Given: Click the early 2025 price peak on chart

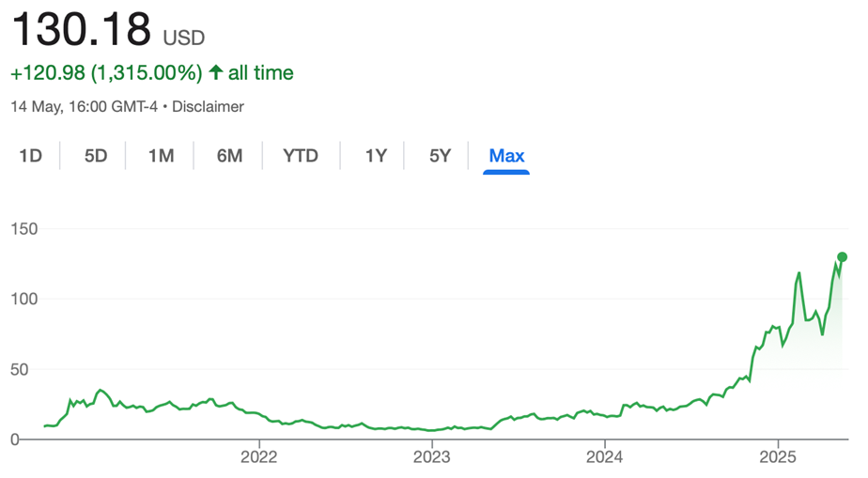Looking at the screenshot, I should 798,272.
